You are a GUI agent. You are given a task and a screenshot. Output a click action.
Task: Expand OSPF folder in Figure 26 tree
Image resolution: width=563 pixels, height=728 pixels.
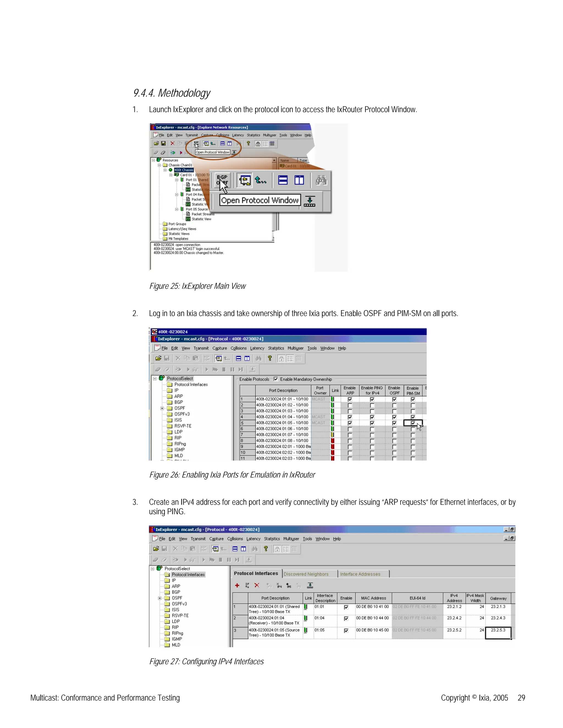tap(162, 408)
